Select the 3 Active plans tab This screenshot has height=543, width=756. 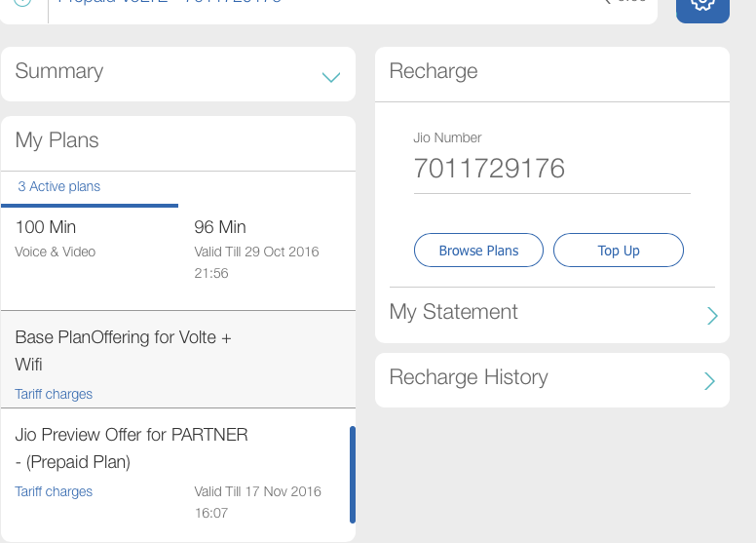point(59,187)
